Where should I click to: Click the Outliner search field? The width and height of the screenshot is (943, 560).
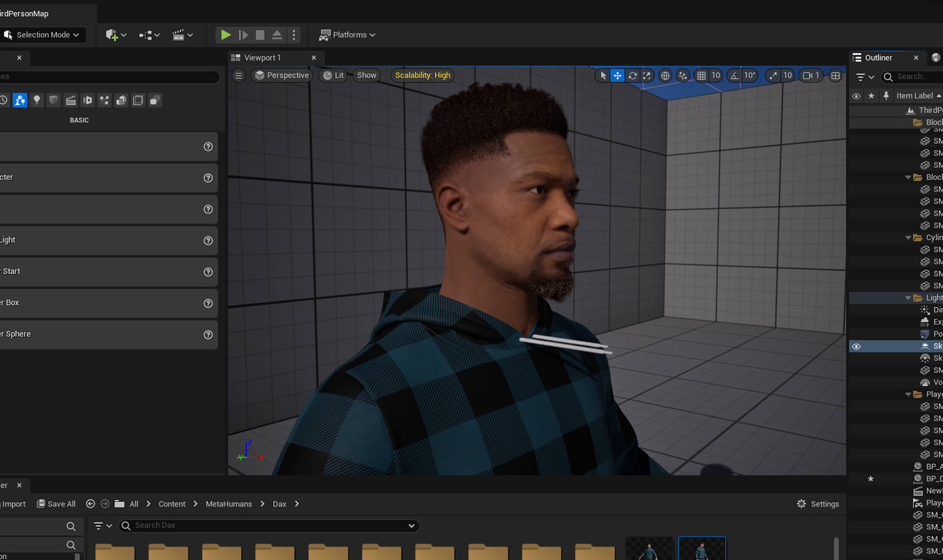(x=912, y=77)
